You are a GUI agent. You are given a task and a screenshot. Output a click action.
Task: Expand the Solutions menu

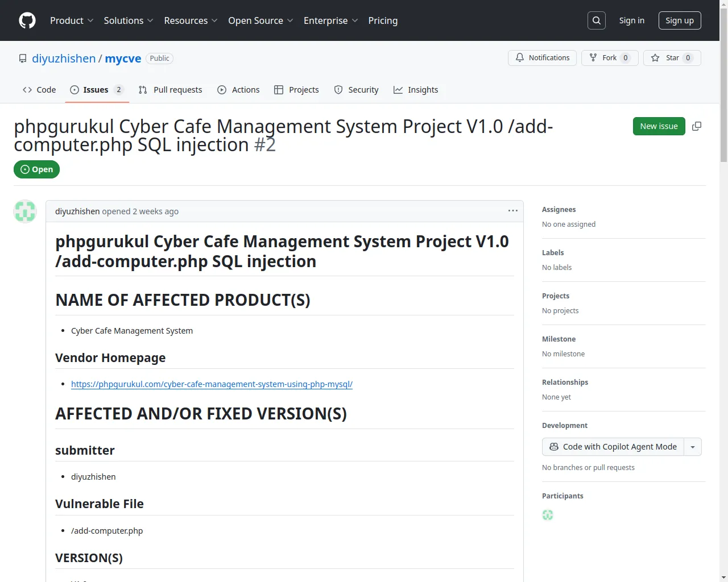129,20
